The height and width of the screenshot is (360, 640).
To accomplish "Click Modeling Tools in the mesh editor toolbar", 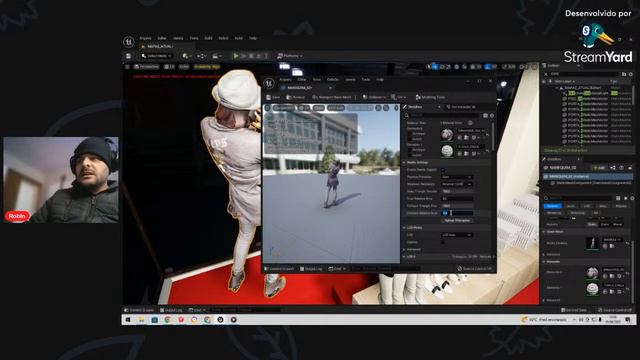I will tap(431, 97).
